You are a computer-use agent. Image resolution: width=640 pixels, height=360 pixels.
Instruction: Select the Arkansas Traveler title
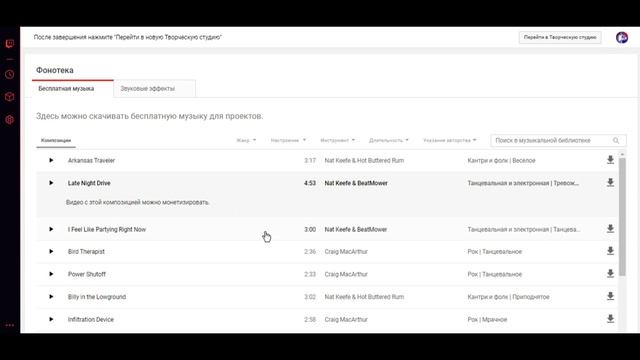click(x=91, y=160)
